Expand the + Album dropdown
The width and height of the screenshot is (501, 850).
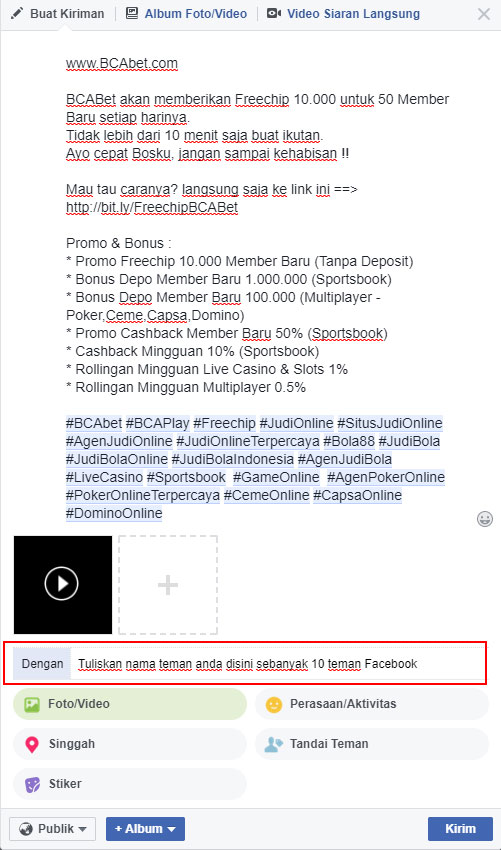(145, 829)
